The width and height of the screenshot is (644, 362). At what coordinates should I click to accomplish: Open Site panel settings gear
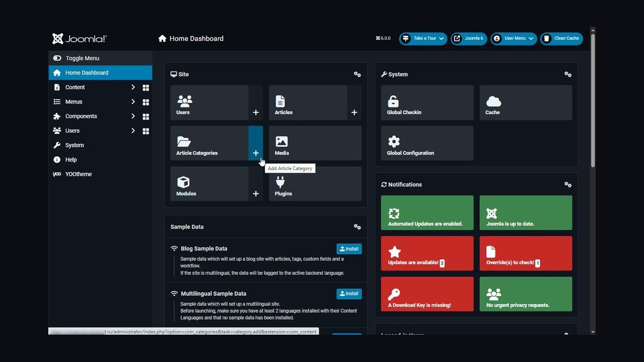click(357, 75)
